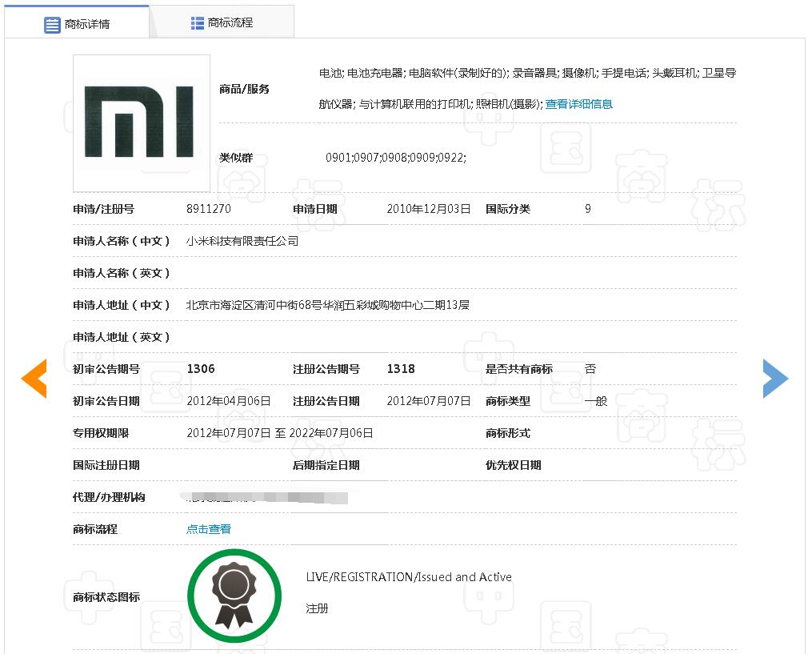
Task: Switch to the 商标流程 tab
Action: [222, 22]
